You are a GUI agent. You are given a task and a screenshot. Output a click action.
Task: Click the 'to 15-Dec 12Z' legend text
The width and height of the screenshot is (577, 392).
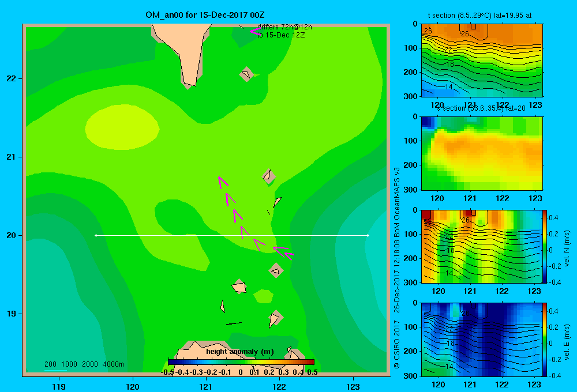click(281, 35)
